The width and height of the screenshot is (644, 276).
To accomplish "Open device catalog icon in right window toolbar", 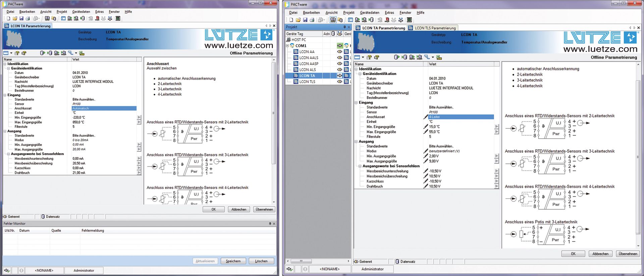I will 340,19.
